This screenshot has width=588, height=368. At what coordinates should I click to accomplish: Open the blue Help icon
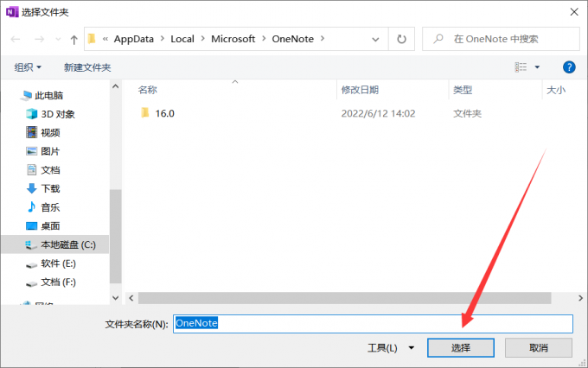pos(569,67)
